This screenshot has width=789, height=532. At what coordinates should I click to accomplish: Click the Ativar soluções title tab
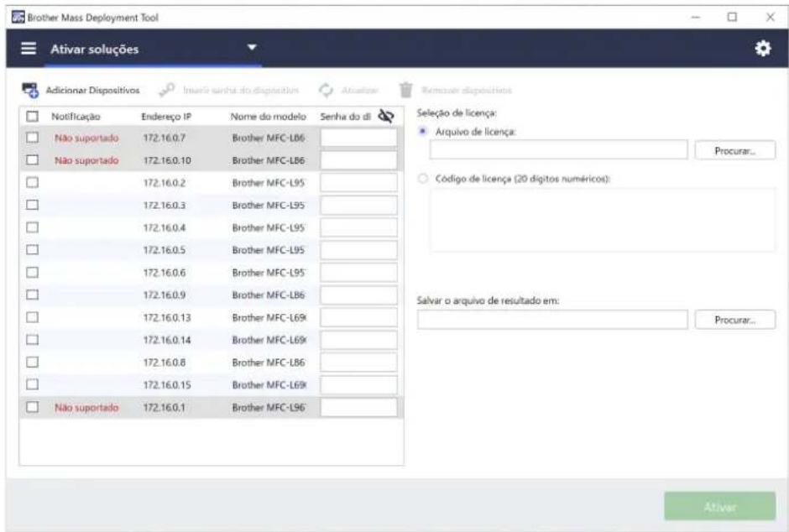pos(94,50)
